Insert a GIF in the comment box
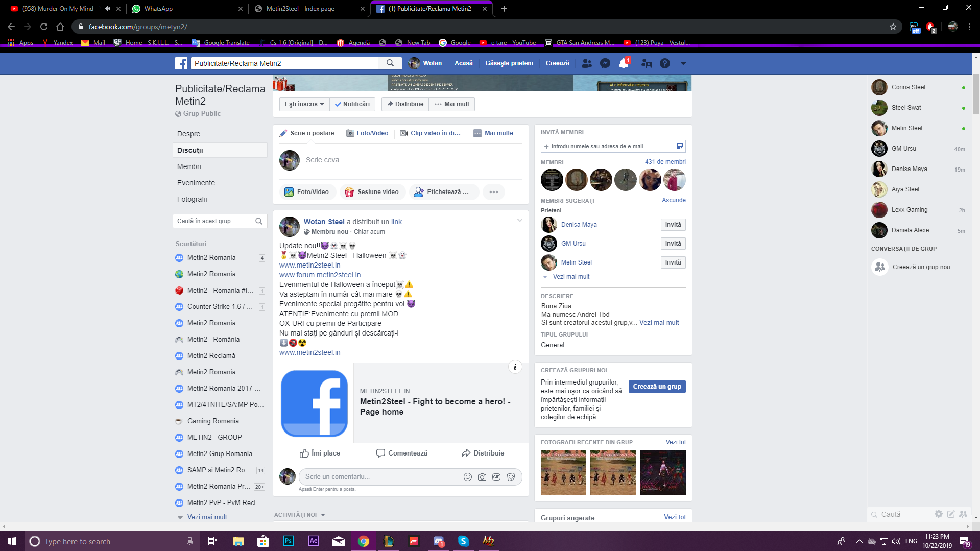The height and width of the screenshot is (551, 980). click(x=496, y=477)
